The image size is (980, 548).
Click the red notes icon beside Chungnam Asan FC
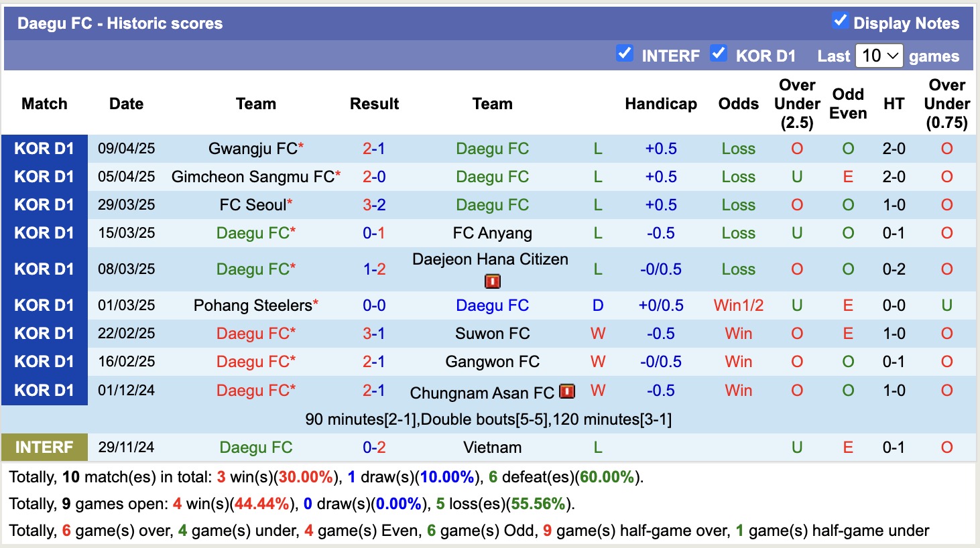[x=566, y=391]
